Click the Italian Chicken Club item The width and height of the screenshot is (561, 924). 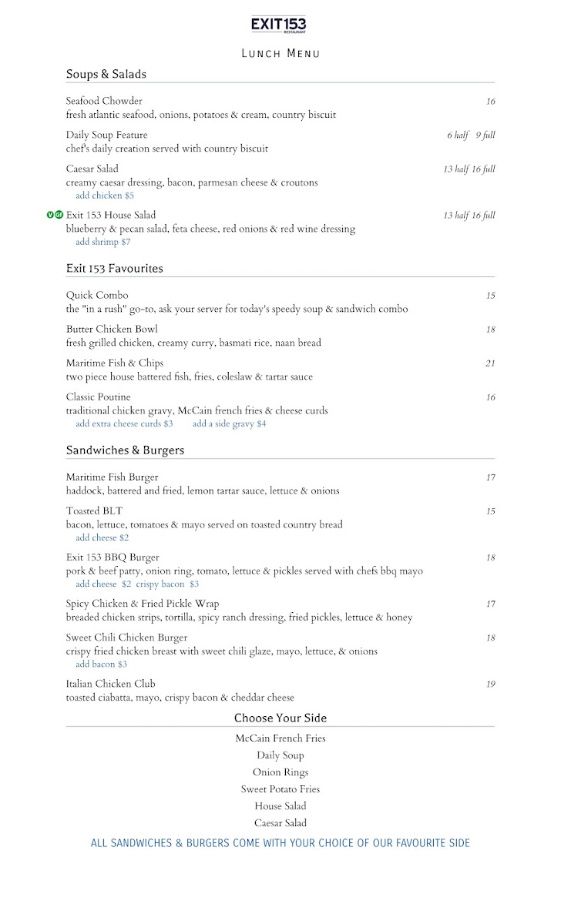click(x=111, y=684)
